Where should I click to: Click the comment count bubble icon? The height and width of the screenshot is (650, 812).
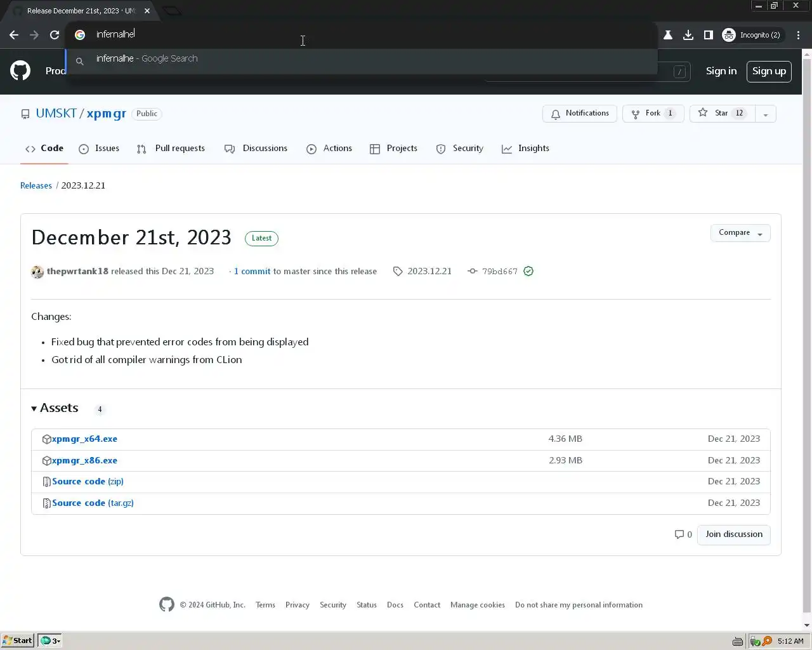point(679,534)
